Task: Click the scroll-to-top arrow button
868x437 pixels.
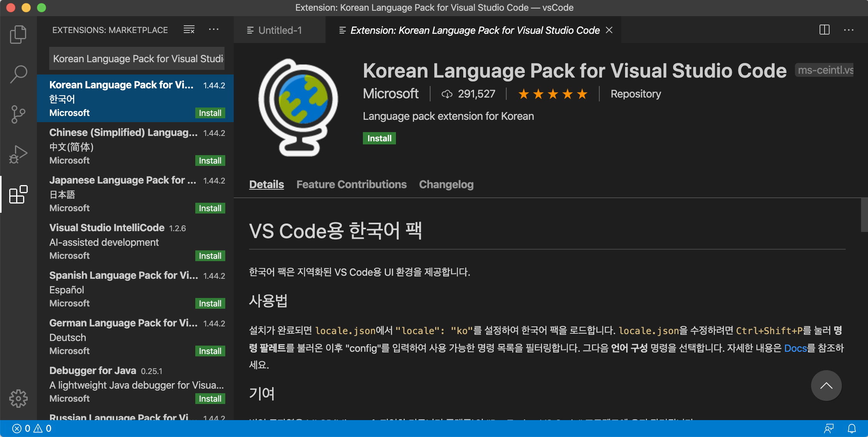Action: [x=826, y=386]
